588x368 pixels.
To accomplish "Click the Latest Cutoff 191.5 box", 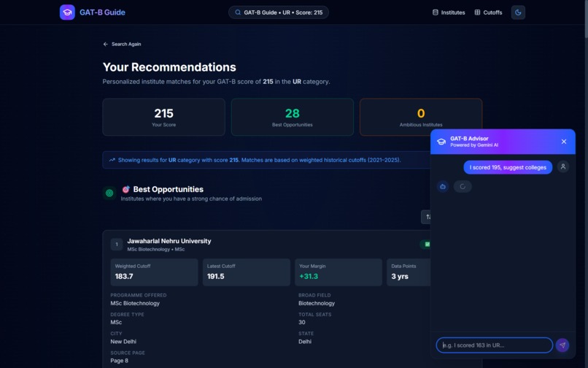I will pyautogui.click(x=247, y=272).
